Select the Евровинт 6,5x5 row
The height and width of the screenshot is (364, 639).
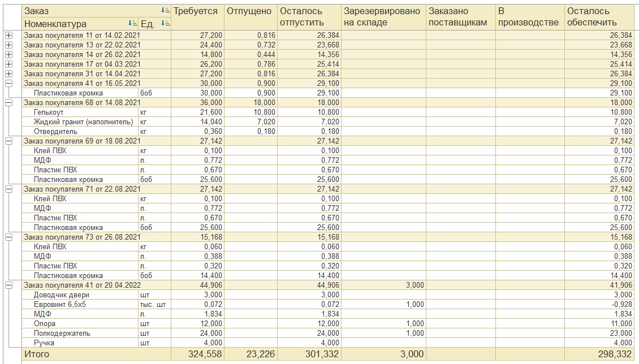coord(327,304)
